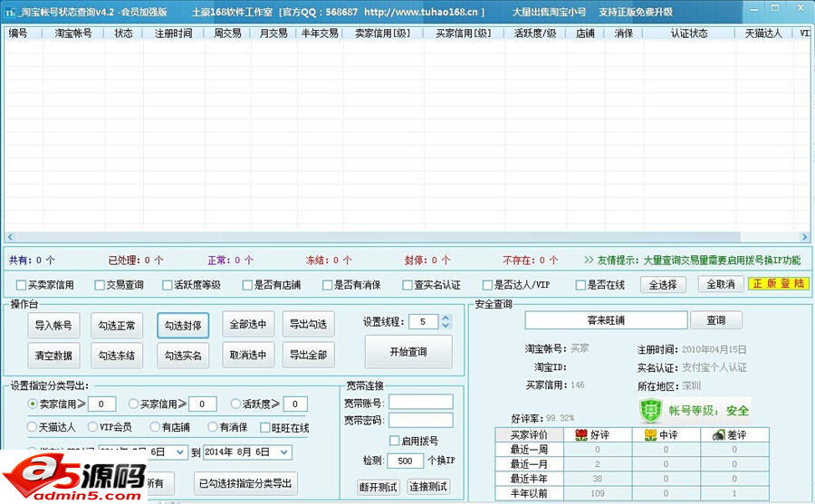Expand the start date dropdown arrow
815x504 pixels.
(182, 452)
